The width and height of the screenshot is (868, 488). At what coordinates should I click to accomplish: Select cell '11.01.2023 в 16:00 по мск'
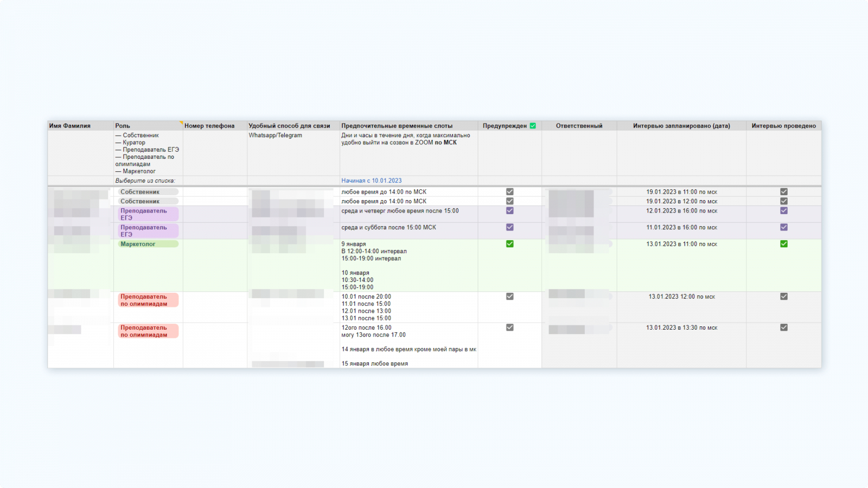(x=681, y=231)
